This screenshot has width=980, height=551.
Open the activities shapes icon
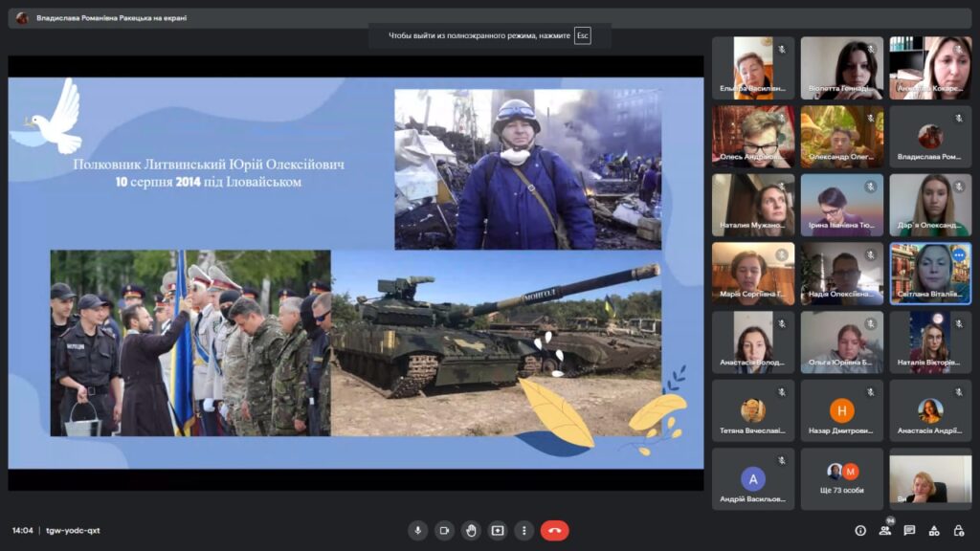coord(934,530)
